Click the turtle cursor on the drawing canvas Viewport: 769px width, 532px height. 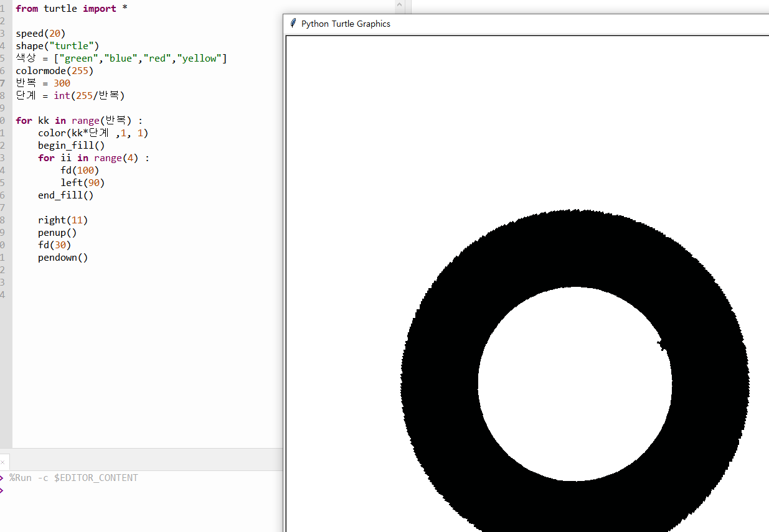pos(662,344)
